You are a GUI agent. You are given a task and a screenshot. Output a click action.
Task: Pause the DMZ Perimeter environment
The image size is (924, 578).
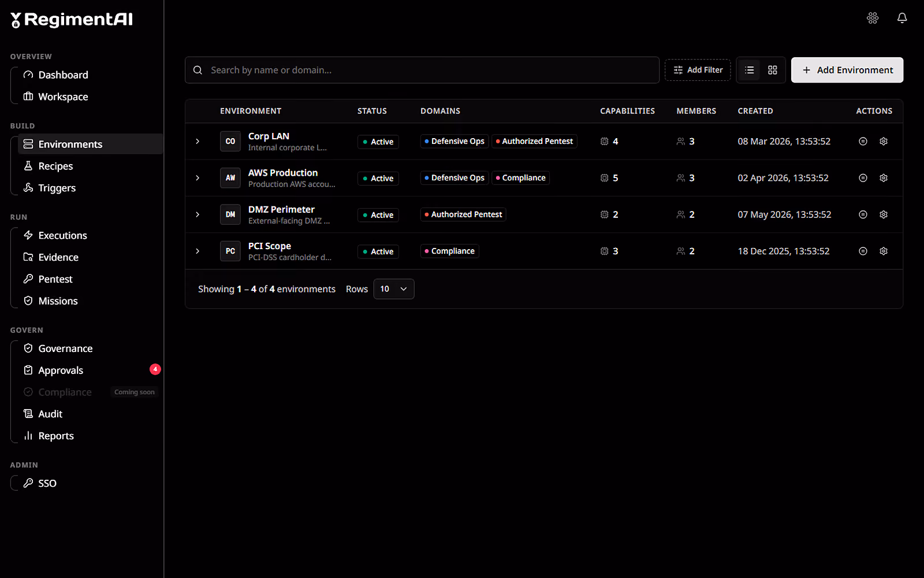tap(863, 214)
